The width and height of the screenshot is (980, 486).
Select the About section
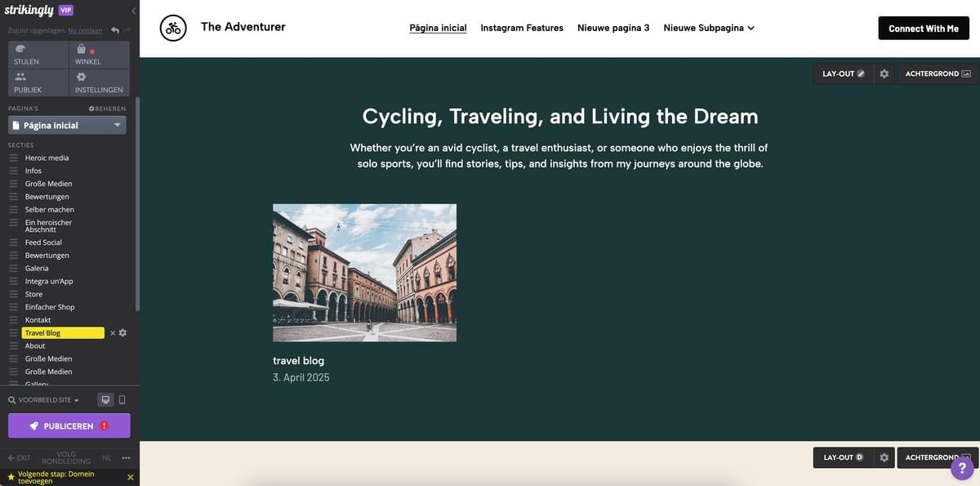(x=35, y=346)
